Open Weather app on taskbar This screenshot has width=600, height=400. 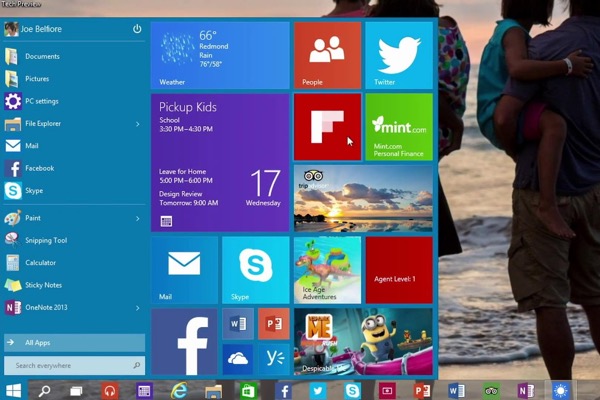point(561,391)
